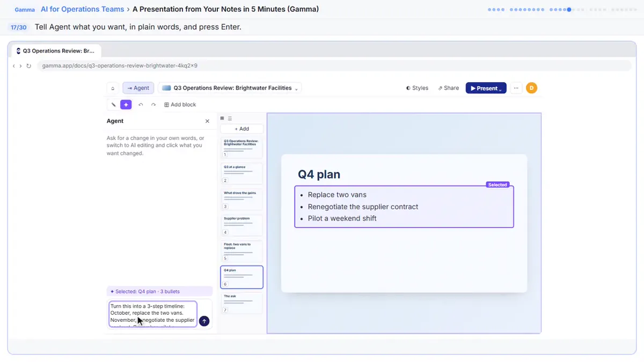Send the prompt with the arrow button
This screenshot has height=362, width=644.
[204, 321]
